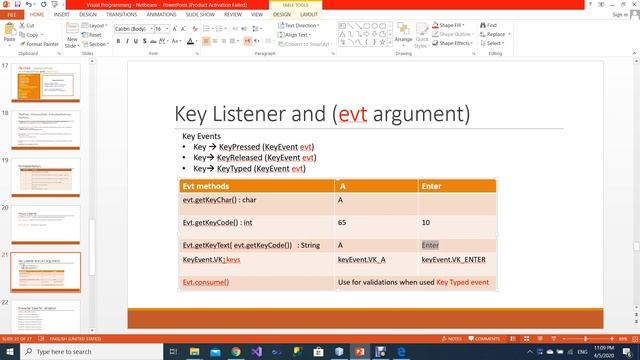This screenshot has width=640, height=360.
Task: Select slide 20 thumbnail
Action: pos(46,224)
